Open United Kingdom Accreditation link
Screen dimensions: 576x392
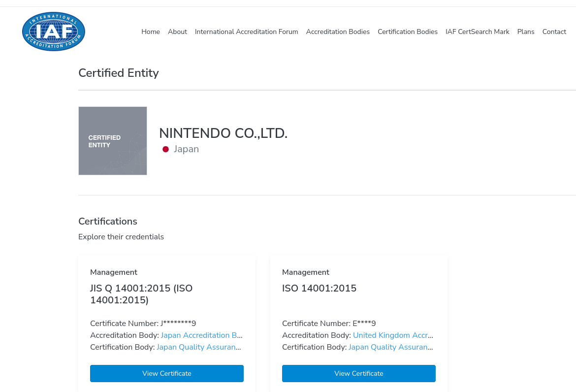(x=393, y=335)
